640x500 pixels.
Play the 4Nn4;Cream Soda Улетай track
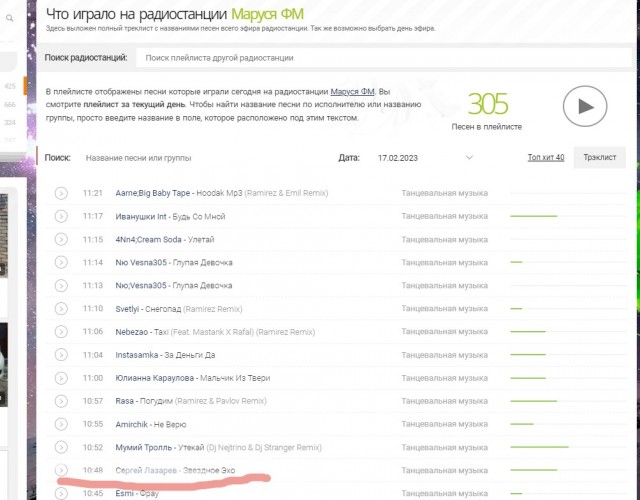tap(61, 239)
